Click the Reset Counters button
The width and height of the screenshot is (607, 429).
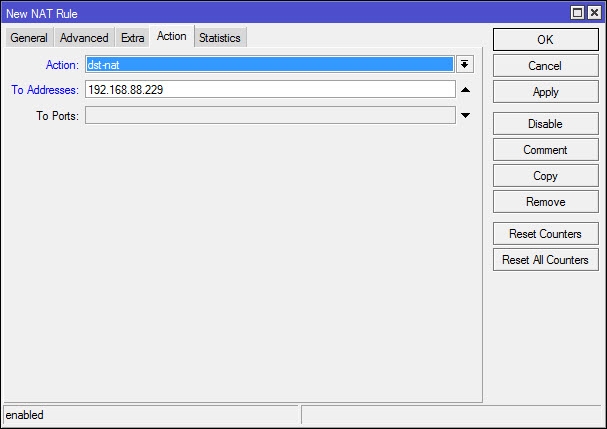545,234
